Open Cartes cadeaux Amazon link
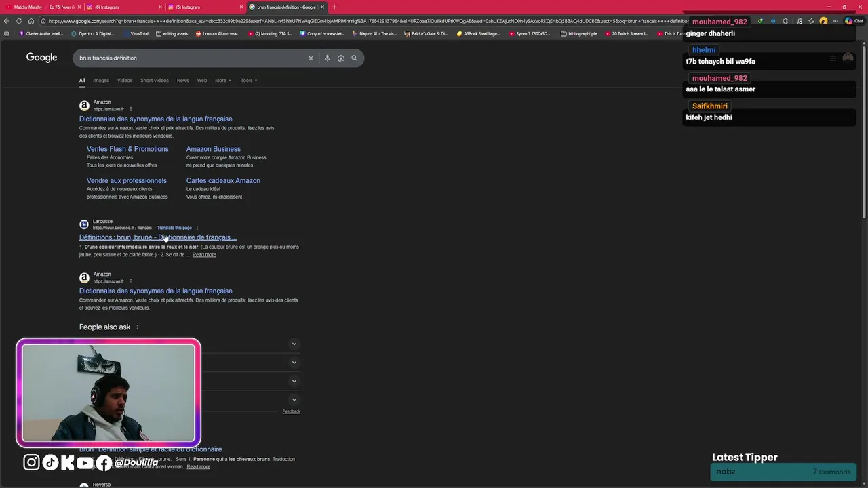 click(x=223, y=181)
